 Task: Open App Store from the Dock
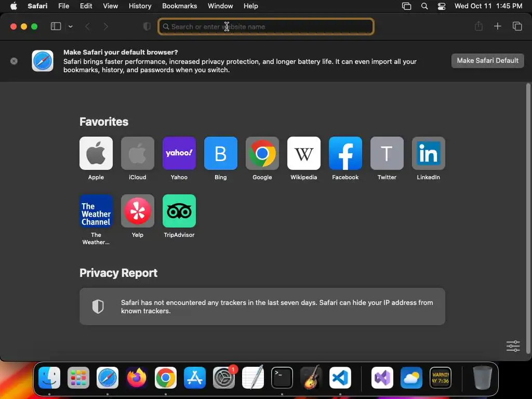click(195, 378)
